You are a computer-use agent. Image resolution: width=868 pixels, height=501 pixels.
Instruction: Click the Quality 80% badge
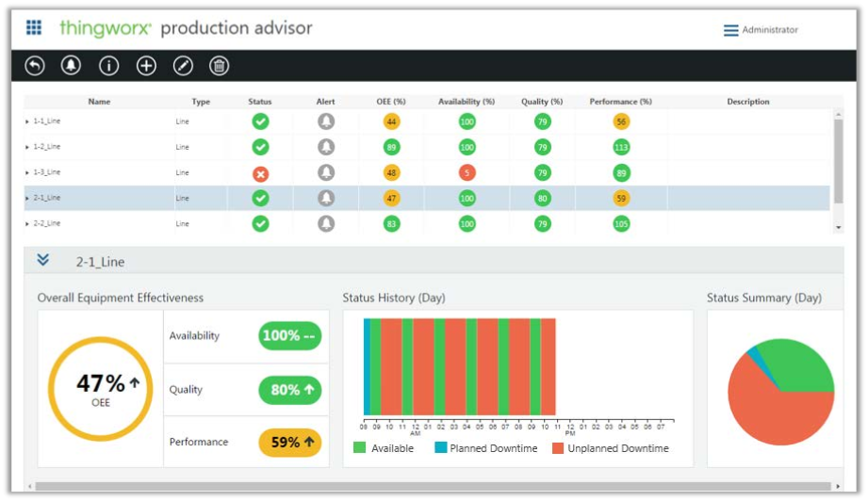click(289, 390)
